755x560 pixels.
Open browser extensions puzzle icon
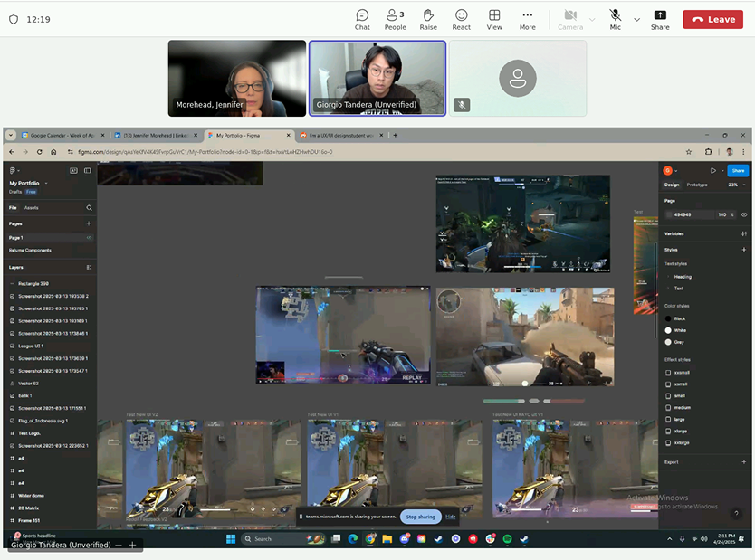pyautogui.click(x=708, y=152)
